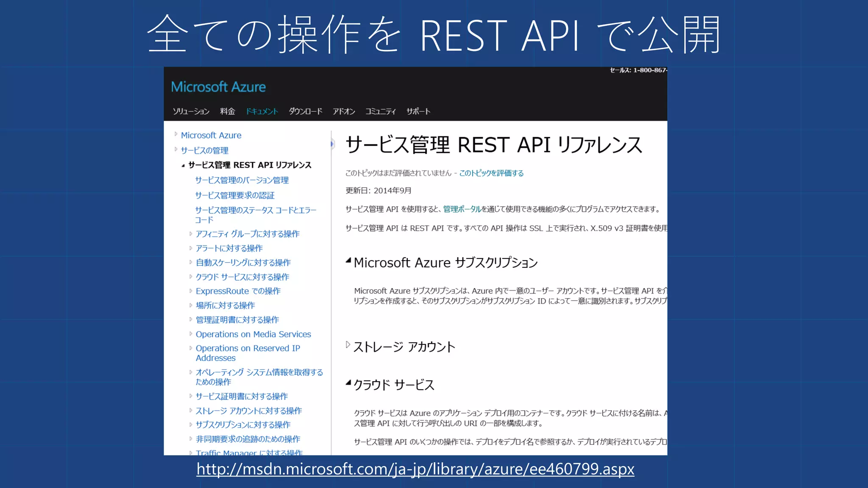Open ExpressRoute での操作 link
The height and width of the screenshot is (488, 868).
pos(238,291)
